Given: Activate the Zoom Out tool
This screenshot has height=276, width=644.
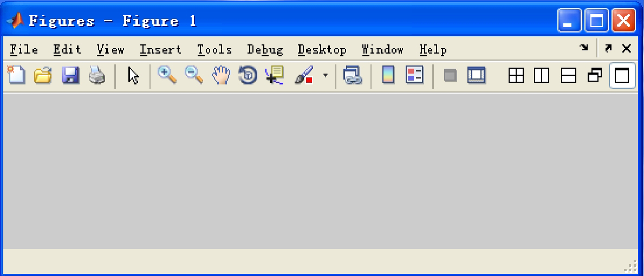Looking at the screenshot, I should [194, 75].
